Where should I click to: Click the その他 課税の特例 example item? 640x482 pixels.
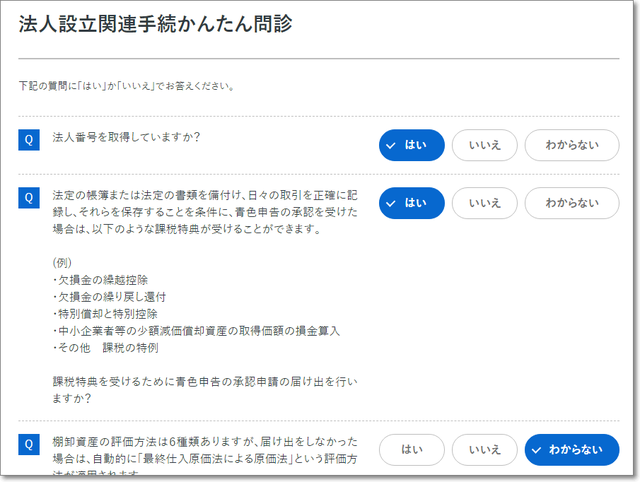(x=105, y=348)
